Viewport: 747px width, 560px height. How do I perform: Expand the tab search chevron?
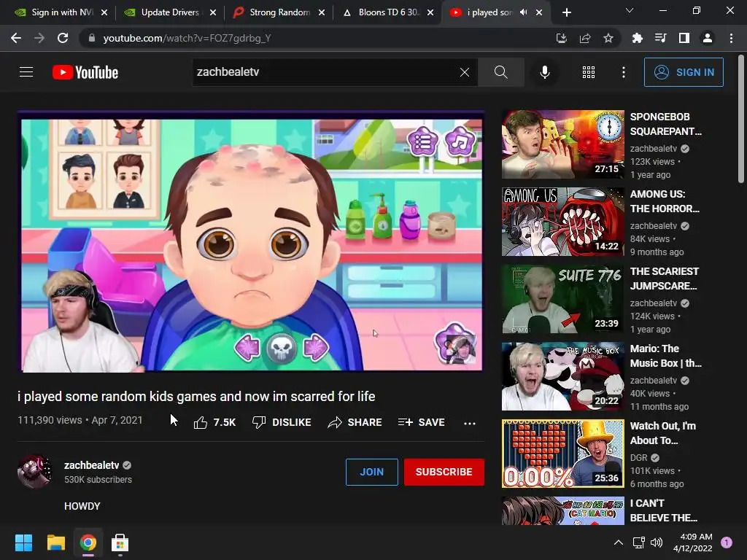[630, 10]
